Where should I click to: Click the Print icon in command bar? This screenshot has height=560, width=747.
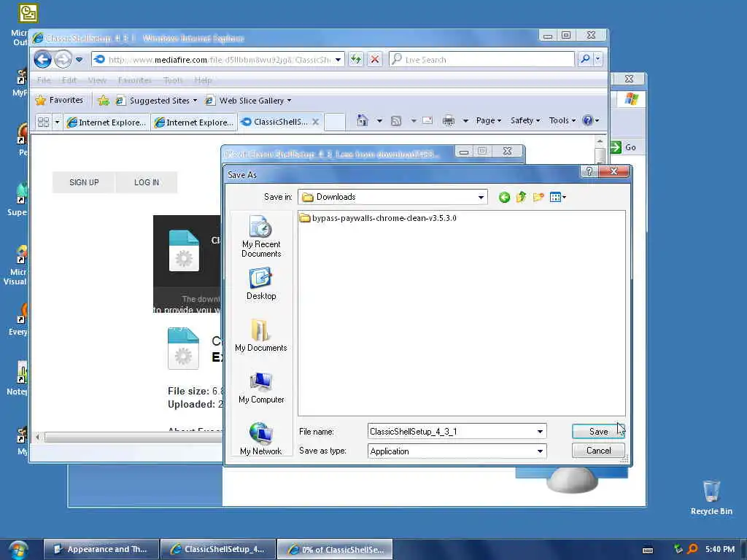[x=449, y=120]
